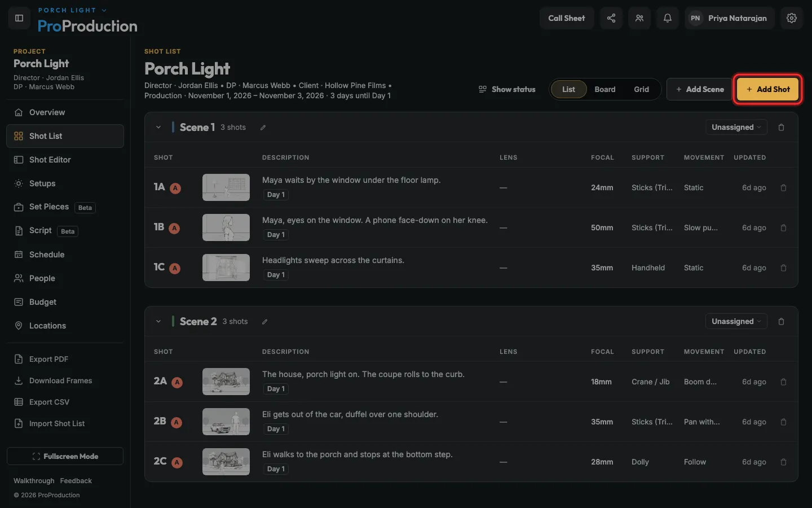Click the Add Shot button
This screenshot has height=508, width=812.
coord(768,89)
